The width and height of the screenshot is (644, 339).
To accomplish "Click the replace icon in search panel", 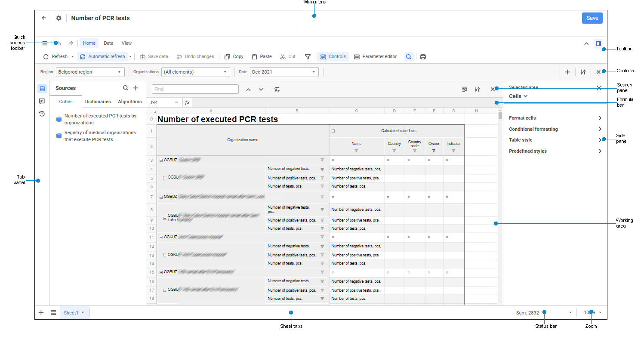I will tap(277, 89).
